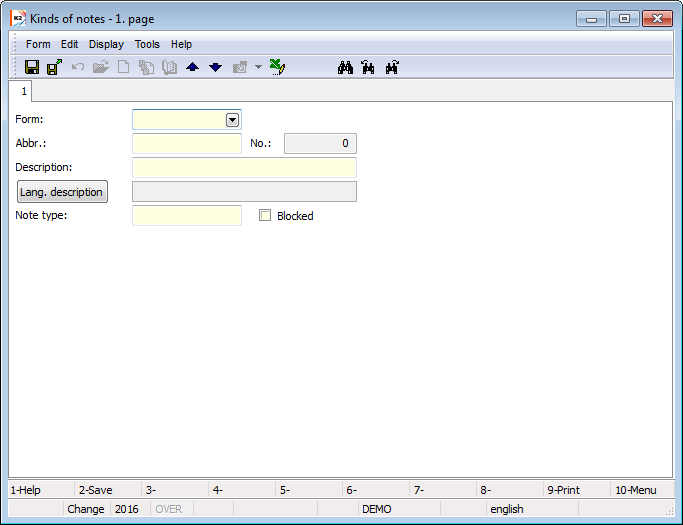Click the greyed linked-documents toolbar icon
The image size is (683, 525).
(240, 67)
